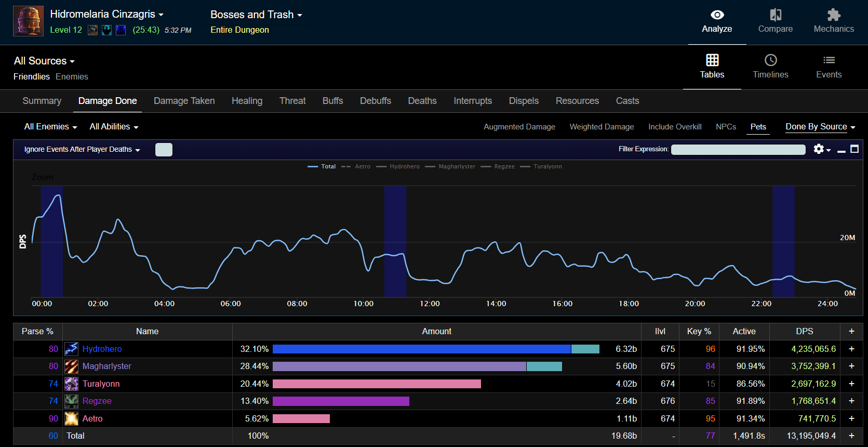Switch to Events list view
The image size is (868, 447).
click(829, 60)
